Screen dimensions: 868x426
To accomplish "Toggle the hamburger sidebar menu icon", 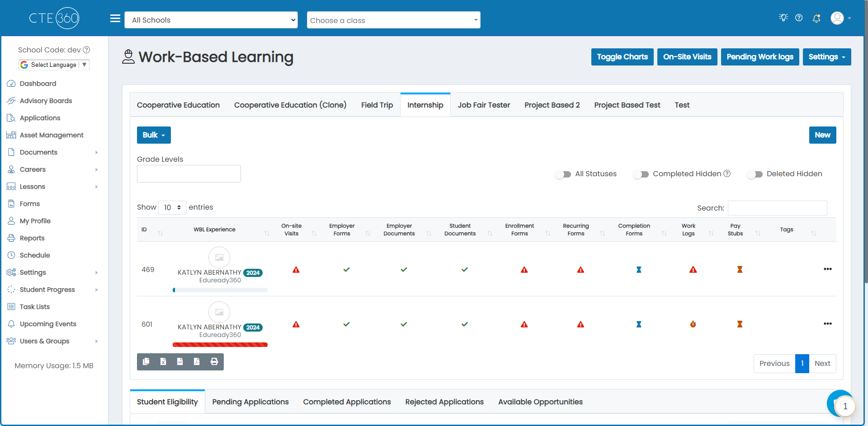I will (x=115, y=19).
